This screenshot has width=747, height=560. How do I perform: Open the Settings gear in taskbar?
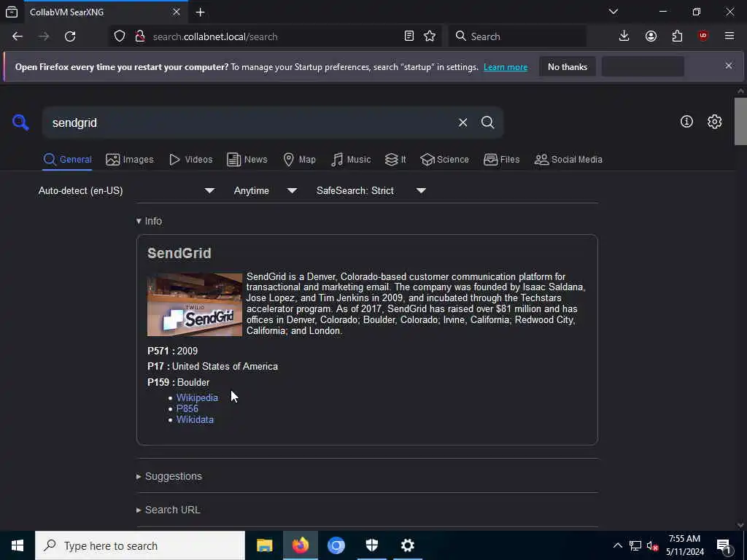point(407,545)
